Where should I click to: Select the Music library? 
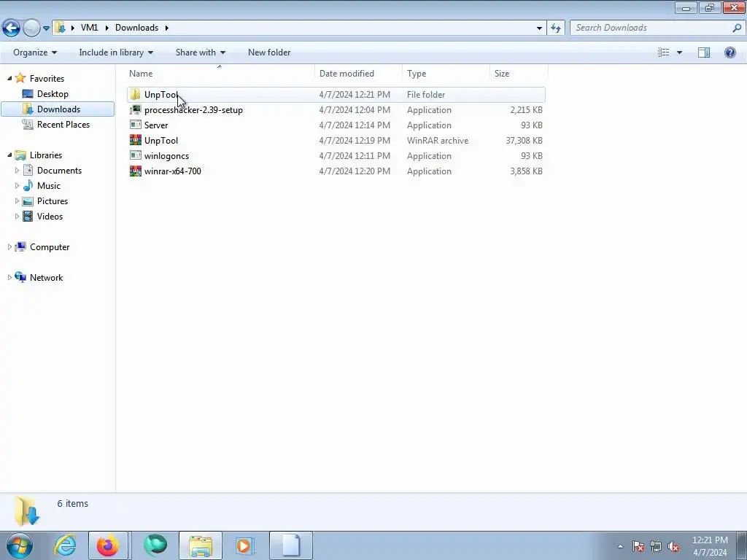(x=49, y=186)
